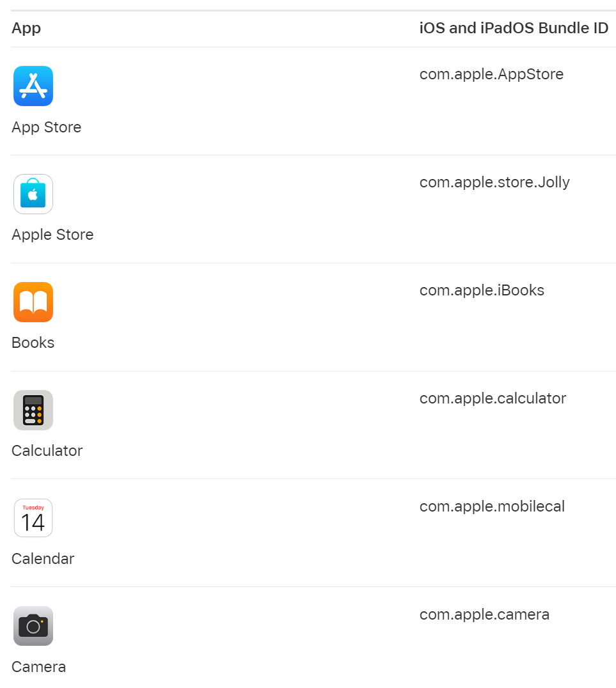
Task: Click the Apple Store shopping bag icon
Action: [x=33, y=194]
